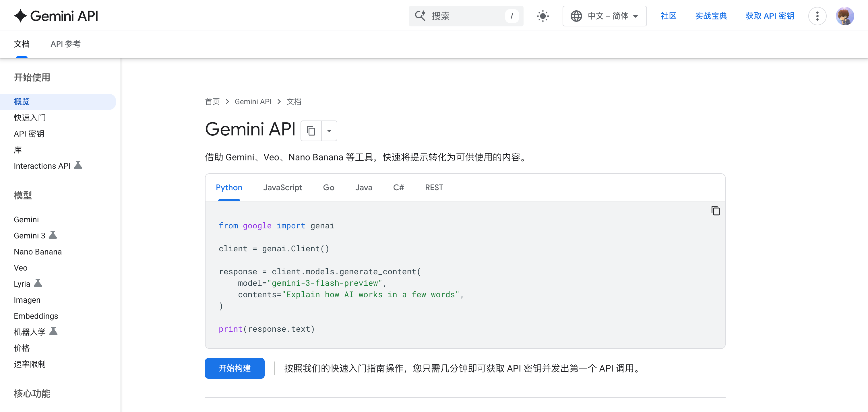Viewport: 868px width, 412px height.
Task: Click the 首页 breadcrumb link
Action: [212, 101]
